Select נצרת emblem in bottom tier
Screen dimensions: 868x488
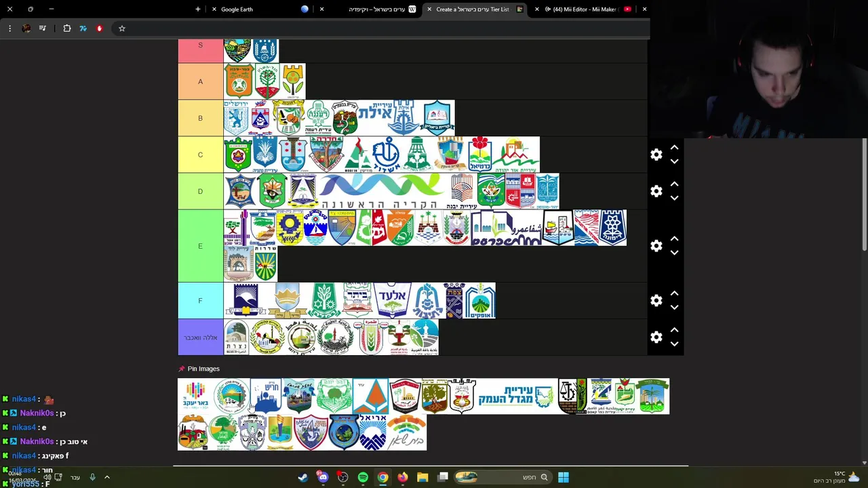tap(237, 337)
